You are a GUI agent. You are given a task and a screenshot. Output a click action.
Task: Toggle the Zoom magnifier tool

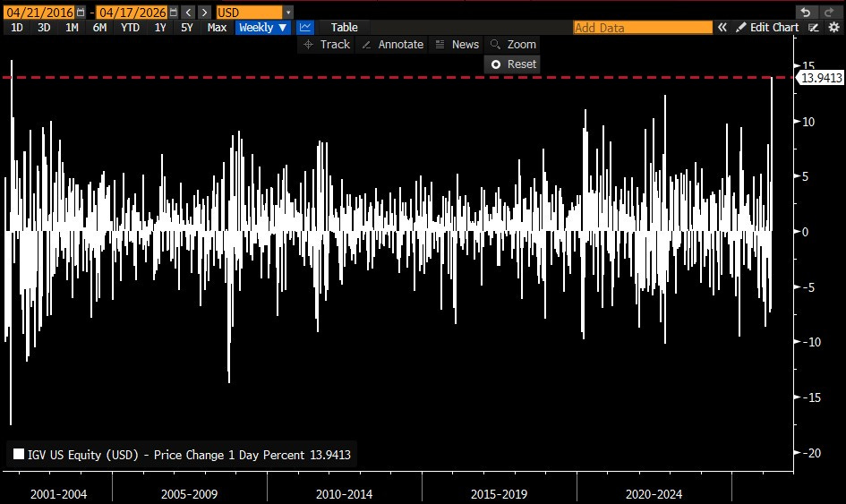tap(513, 45)
